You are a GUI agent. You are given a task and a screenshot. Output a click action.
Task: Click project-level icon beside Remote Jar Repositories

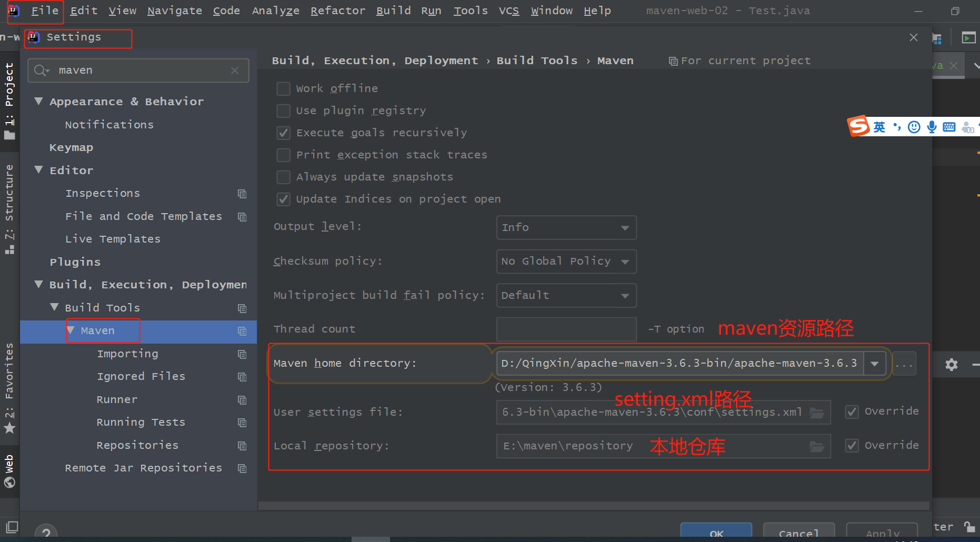point(242,468)
